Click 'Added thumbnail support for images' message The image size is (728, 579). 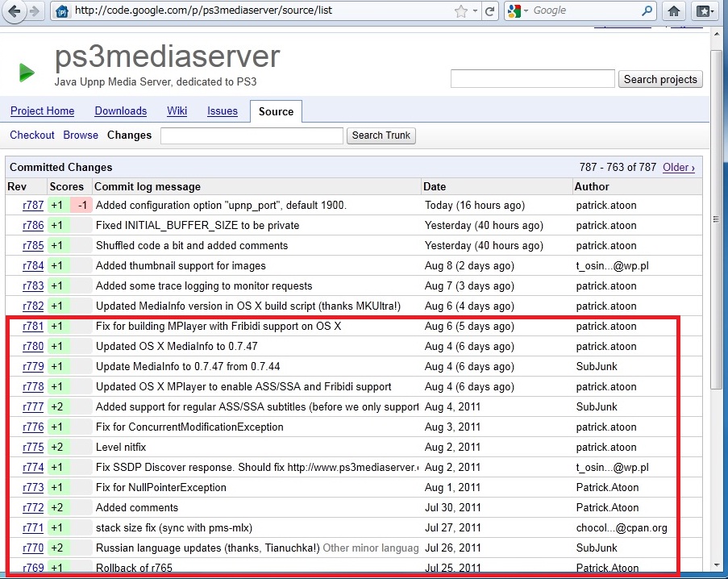(x=181, y=265)
